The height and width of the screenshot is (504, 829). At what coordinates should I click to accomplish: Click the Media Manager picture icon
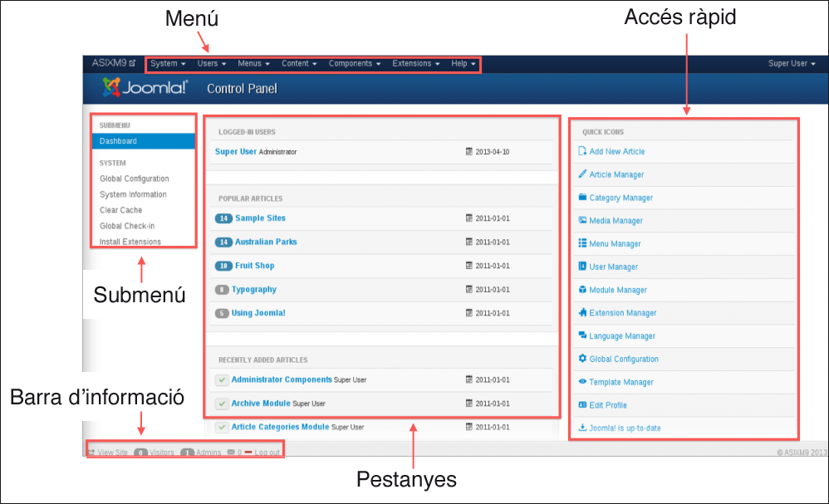582,220
